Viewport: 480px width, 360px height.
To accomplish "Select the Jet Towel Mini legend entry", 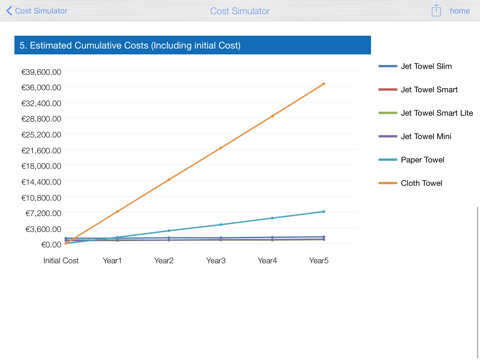I will (x=415, y=136).
